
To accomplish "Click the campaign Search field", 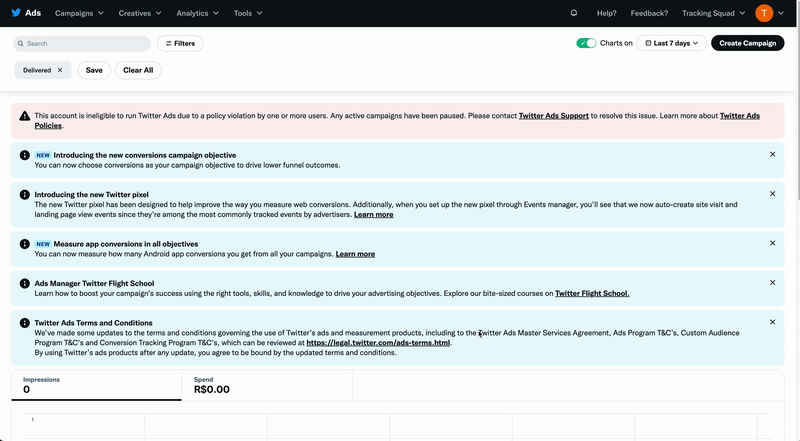I will [x=82, y=43].
